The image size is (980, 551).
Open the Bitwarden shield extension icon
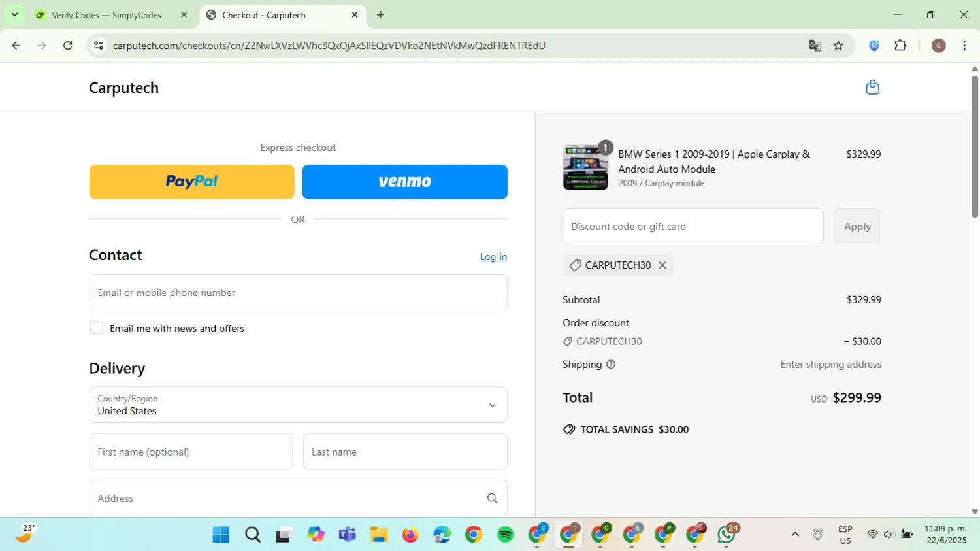coord(874,46)
